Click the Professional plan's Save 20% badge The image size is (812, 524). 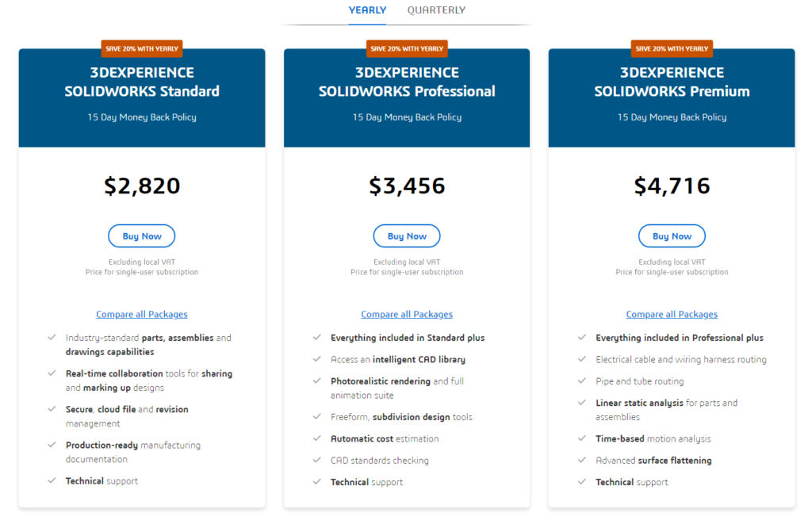coord(407,48)
